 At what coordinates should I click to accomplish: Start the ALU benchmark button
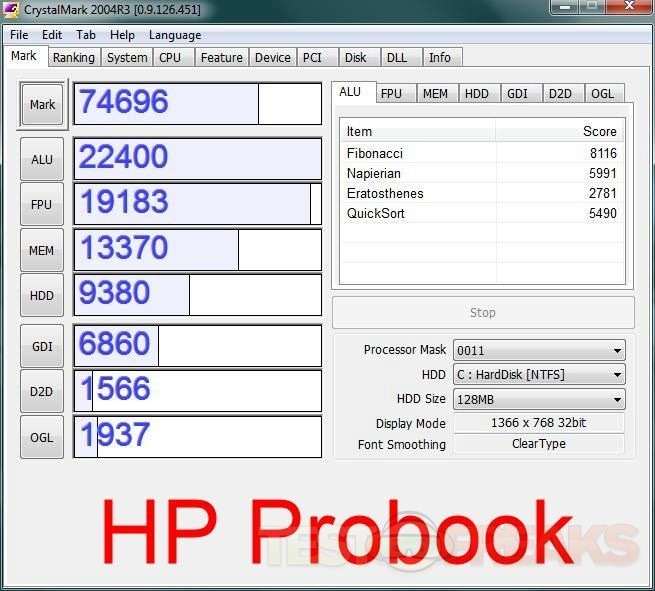pos(42,160)
